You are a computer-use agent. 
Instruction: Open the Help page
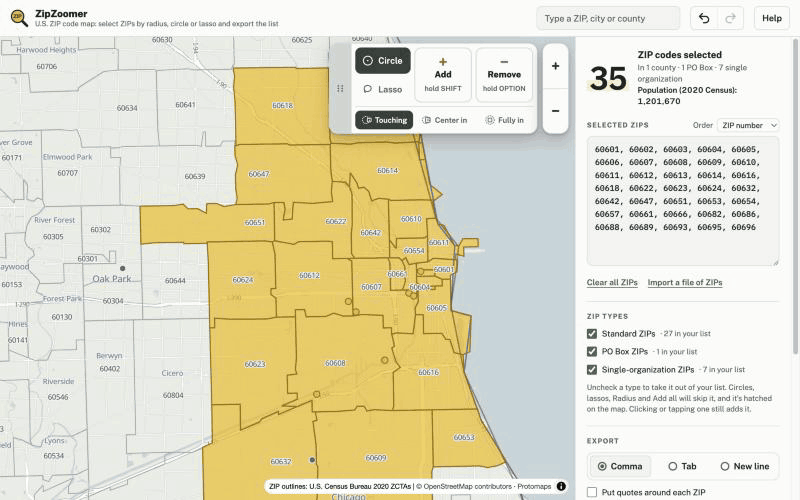(x=771, y=18)
